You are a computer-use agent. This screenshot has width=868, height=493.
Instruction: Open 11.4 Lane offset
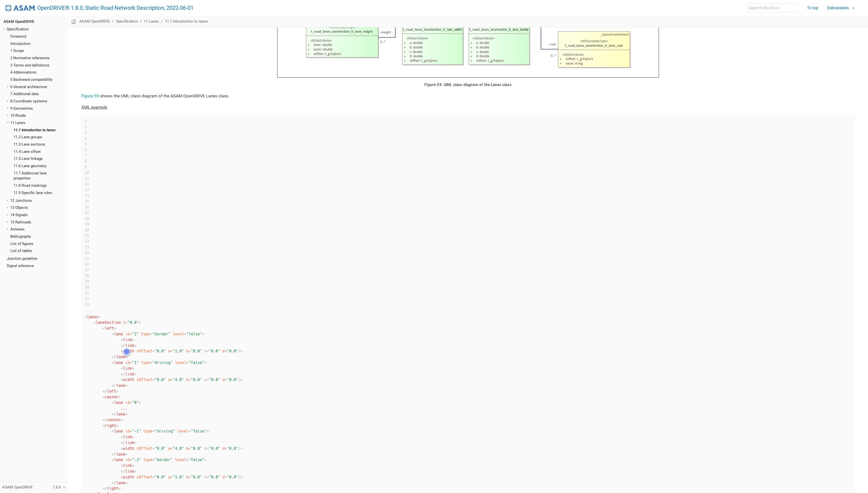click(x=27, y=152)
